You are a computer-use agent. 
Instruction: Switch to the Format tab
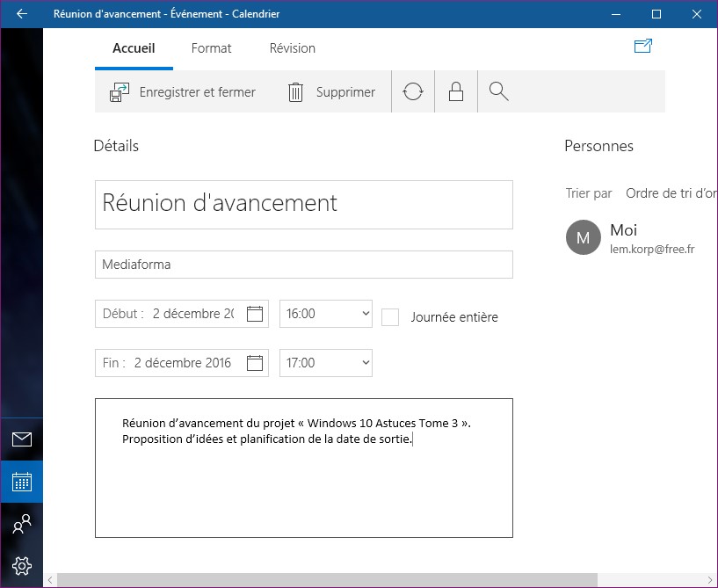point(211,48)
